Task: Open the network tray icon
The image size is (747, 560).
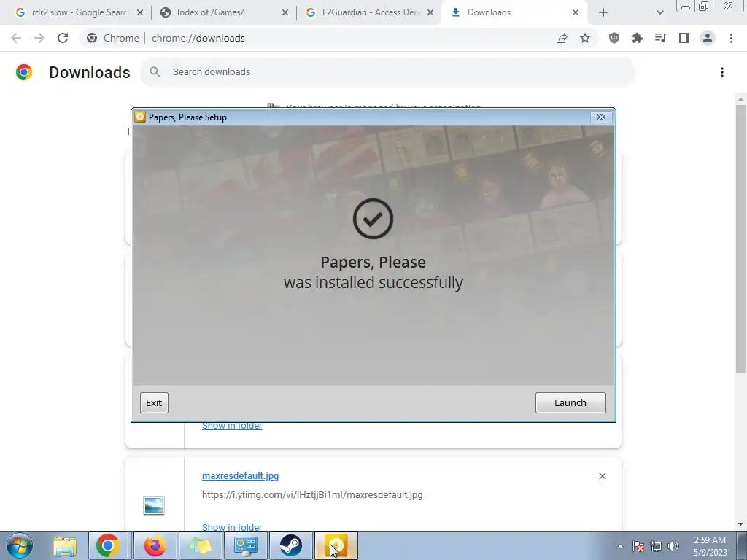Action: 656,546
